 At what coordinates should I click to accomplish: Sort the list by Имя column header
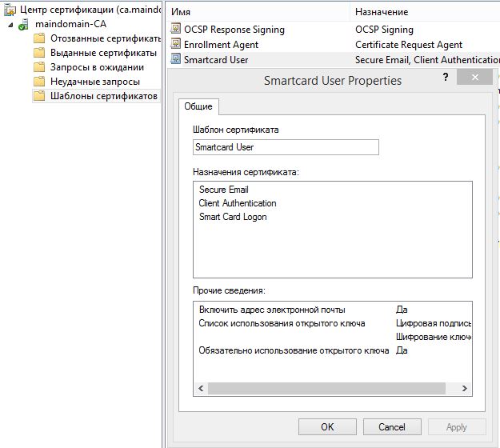[256, 11]
